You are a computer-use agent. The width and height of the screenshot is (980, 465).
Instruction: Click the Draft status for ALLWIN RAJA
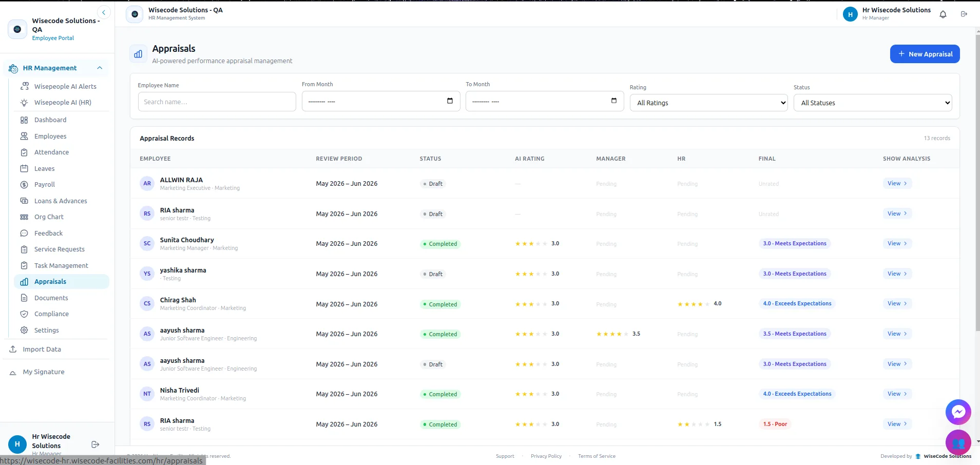(x=433, y=184)
